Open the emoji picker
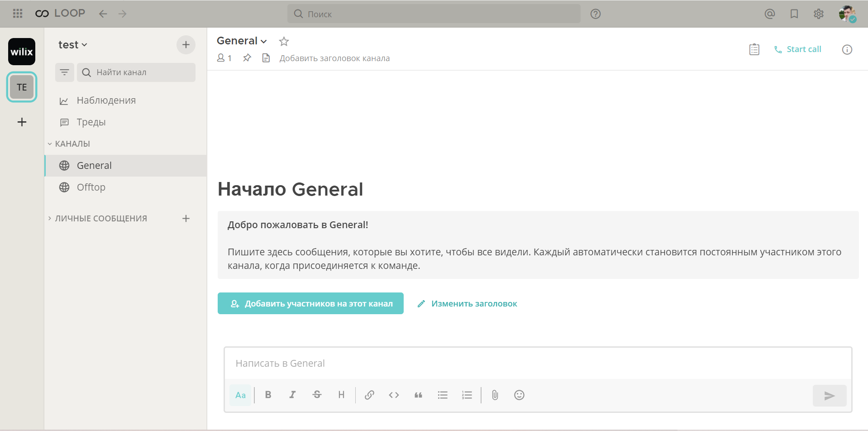The image size is (868, 431). [x=519, y=395]
